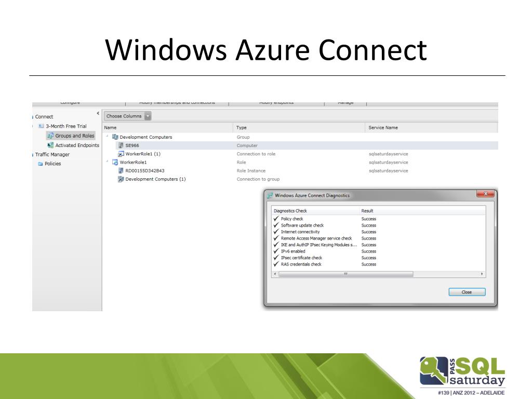
Task: Click sqlsaturdayservice in the RD00155D342B43 row
Action: [389, 170]
